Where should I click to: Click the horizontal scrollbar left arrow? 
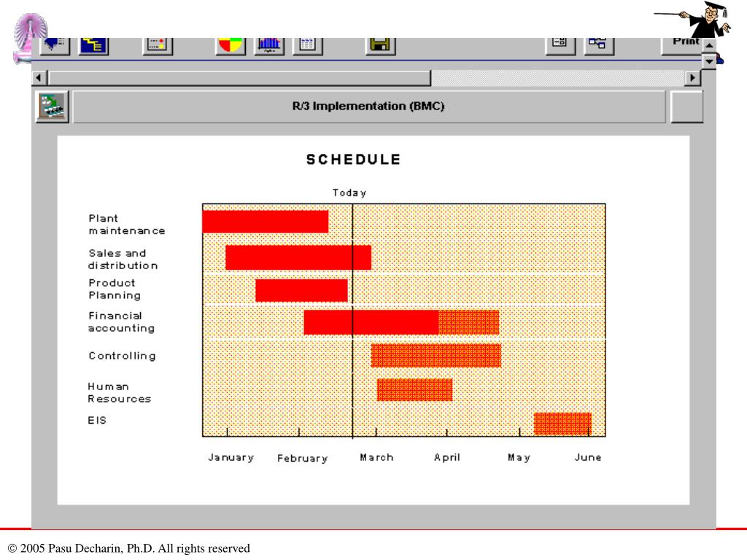click(x=39, y=77)
